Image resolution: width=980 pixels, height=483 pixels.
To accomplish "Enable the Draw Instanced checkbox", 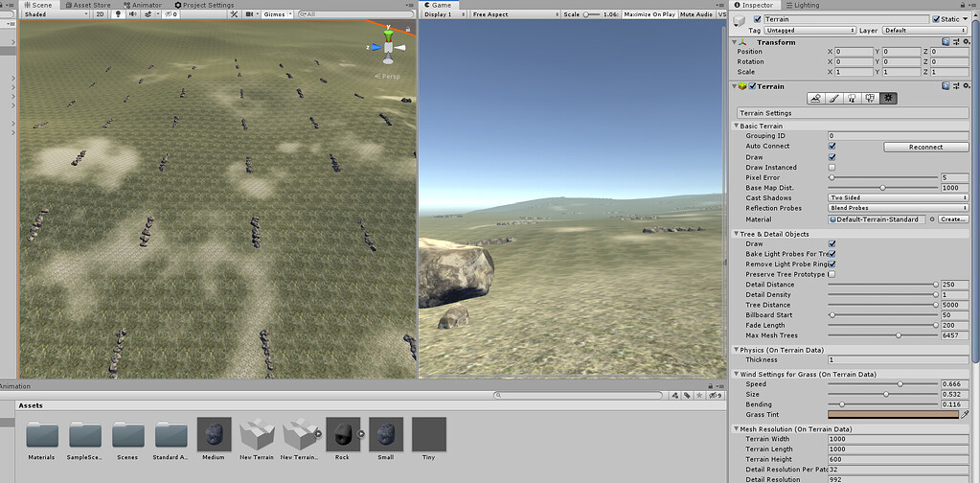I will coord(832,168).
